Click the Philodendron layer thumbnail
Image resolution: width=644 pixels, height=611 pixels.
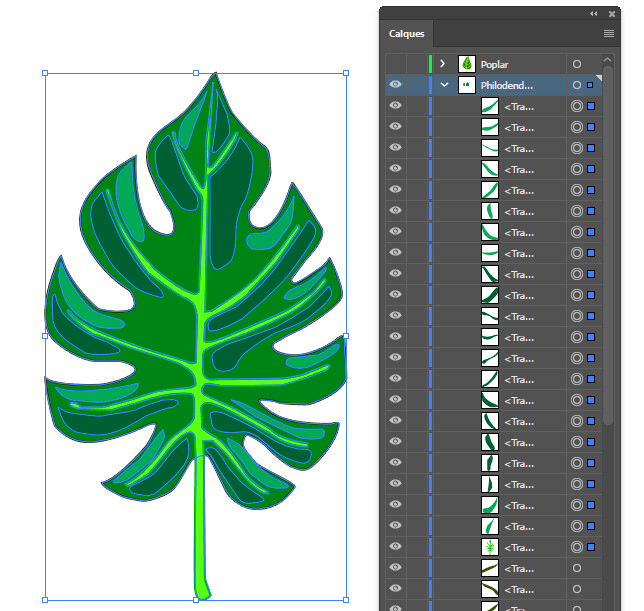coord(467,85)
